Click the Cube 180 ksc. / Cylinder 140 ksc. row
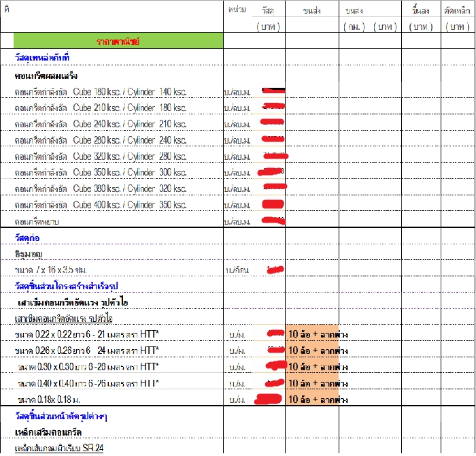The image size is (476, 456). point(101,91)
